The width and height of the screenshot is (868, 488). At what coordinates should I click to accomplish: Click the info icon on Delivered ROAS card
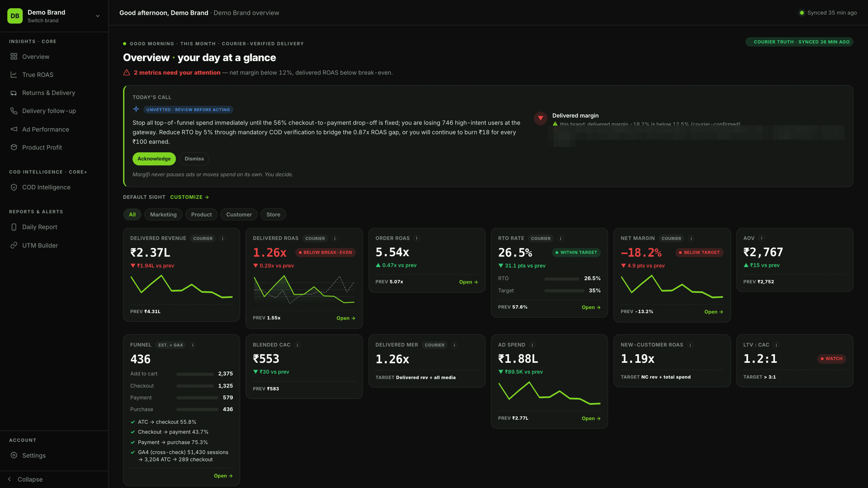click(335, 239)
